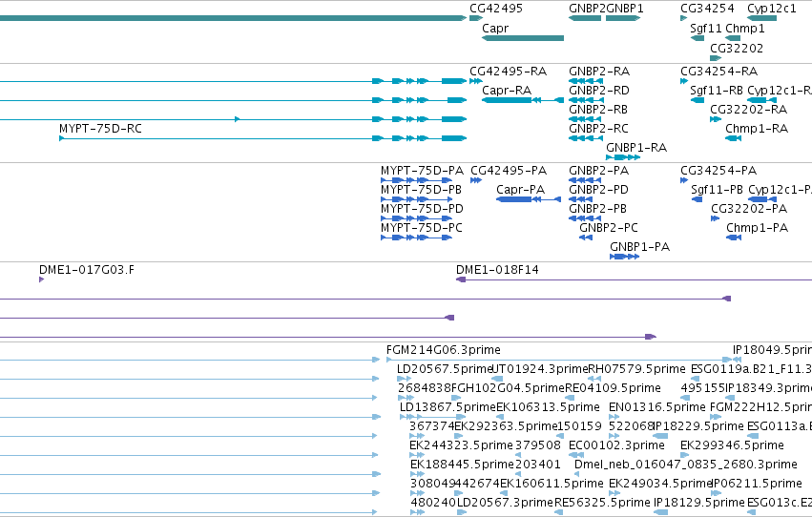Click the CG34254 gene label
The image size is (812, 517).
pos(707,9)
